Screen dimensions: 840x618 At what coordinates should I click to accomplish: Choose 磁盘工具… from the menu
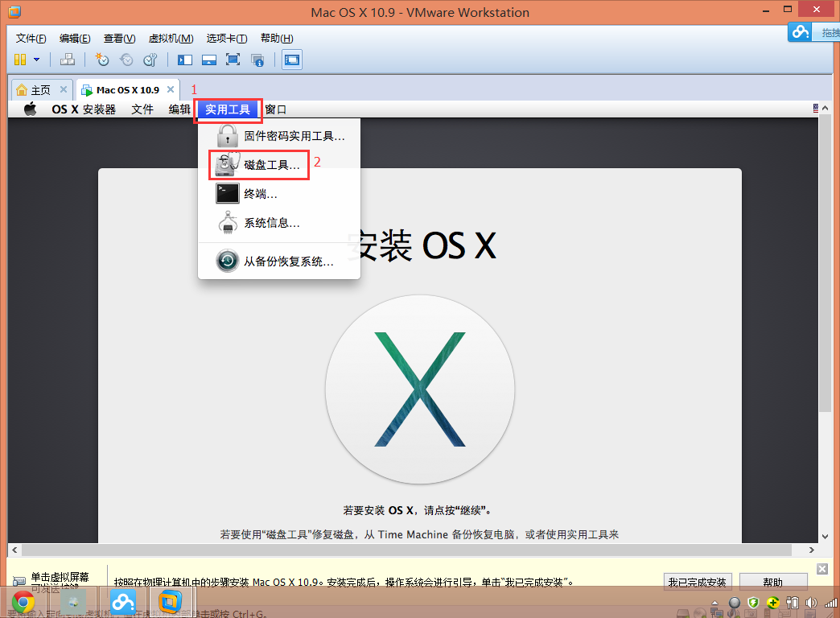(x=279, y=165)
